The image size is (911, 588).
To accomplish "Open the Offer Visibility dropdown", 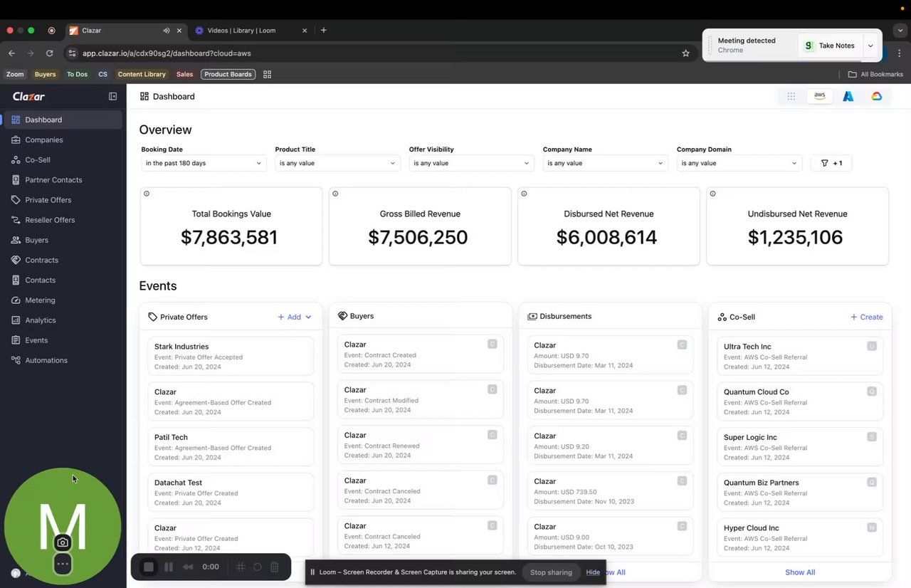I will coord(471,163).
